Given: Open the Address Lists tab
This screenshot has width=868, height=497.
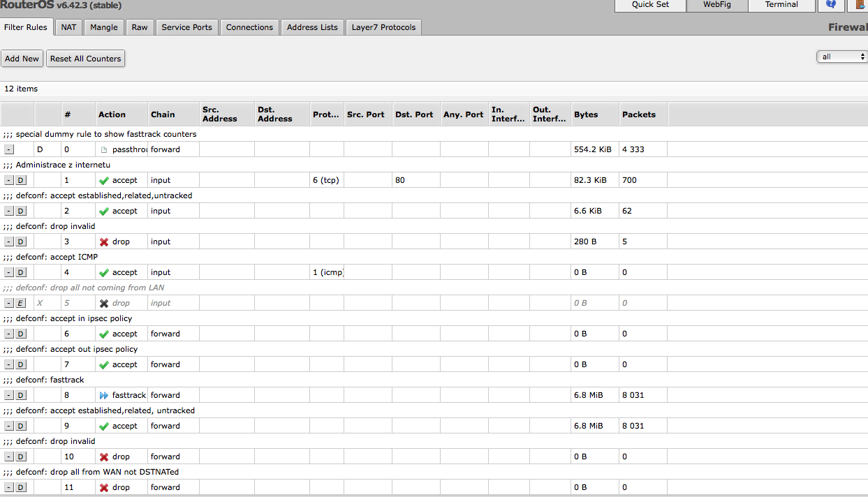Looking at the screenshot, I should tap(312, 27).
